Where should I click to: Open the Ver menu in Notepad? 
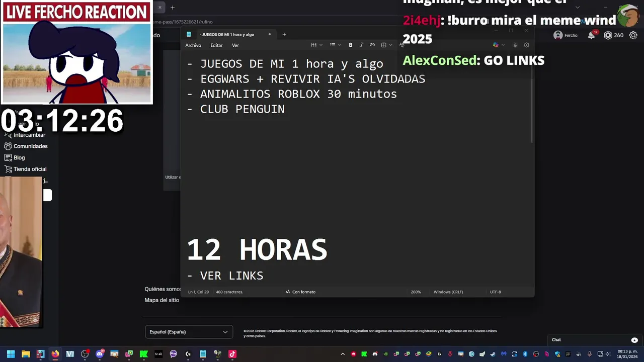click(x=235, y=45)
